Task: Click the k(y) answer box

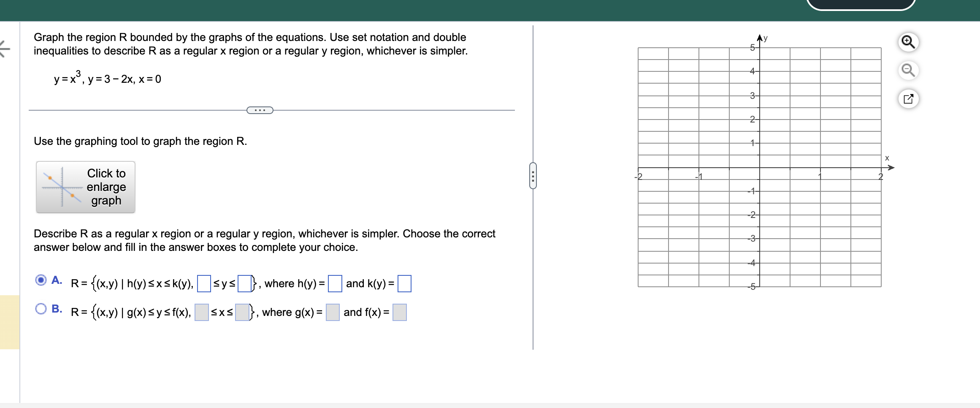Action: [405, 284]
